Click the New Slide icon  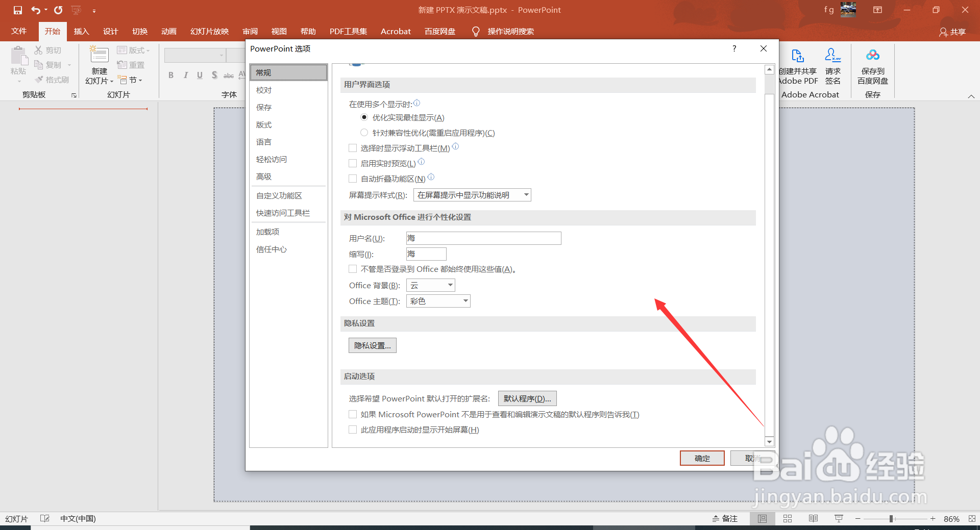coord(99,55)
